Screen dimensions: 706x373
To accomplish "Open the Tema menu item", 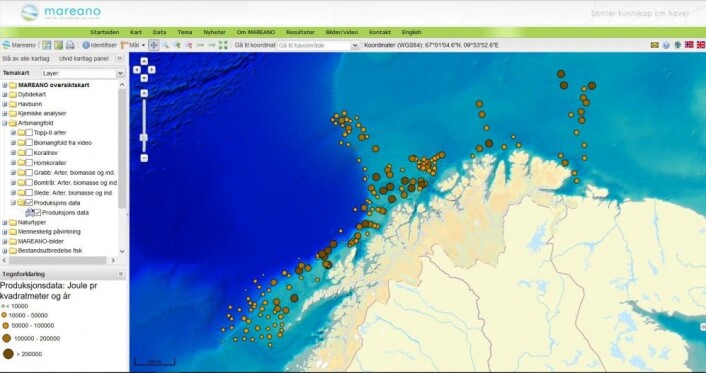I will [x=185, y=32].
